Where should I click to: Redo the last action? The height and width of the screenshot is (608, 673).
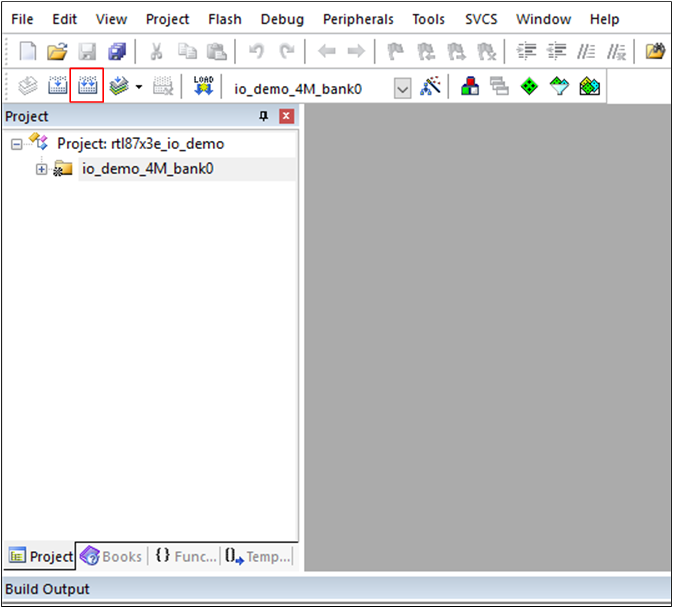[x=287, y=51]
